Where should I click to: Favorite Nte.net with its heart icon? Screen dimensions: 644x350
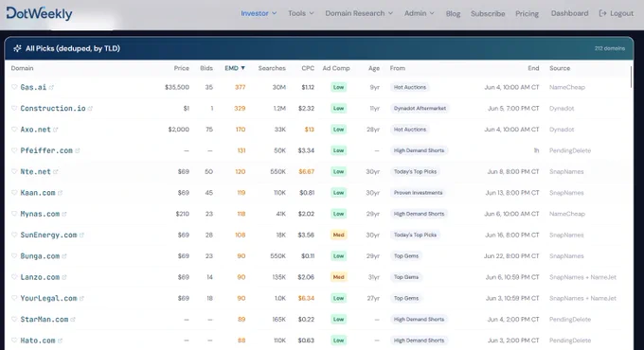(14, 171)
